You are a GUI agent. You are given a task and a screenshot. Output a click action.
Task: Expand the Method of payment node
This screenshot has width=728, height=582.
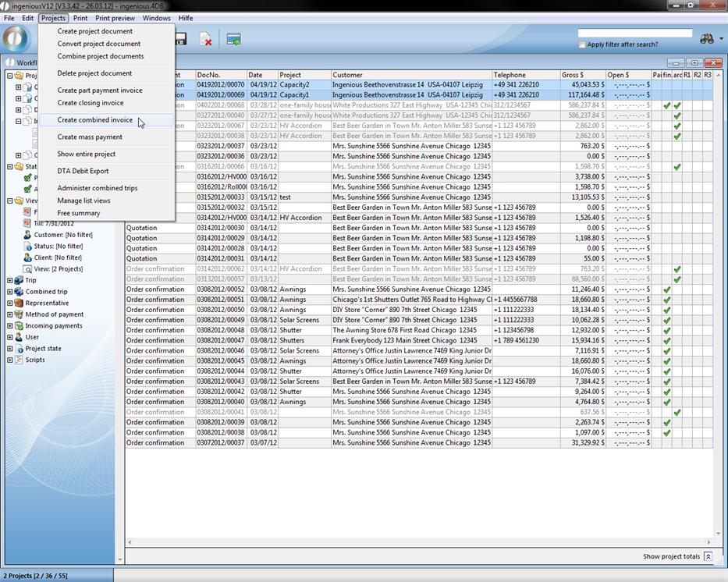coord(9,314)
